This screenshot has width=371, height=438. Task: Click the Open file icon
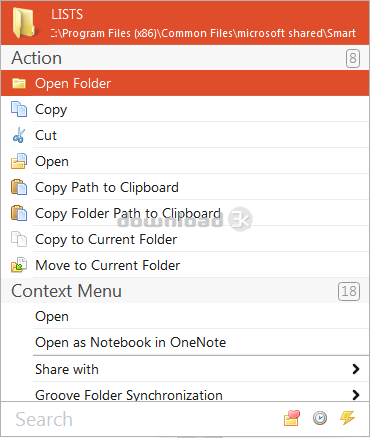(x=19, y=161)
